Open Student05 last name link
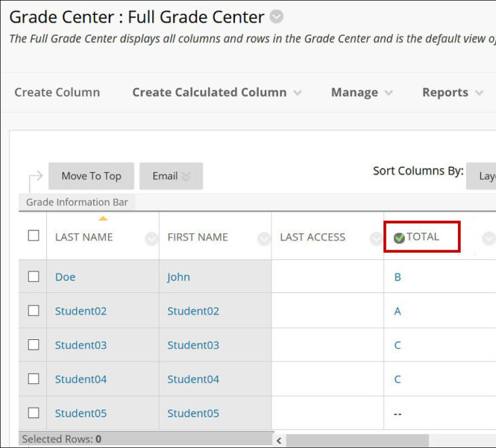 [x=81, y=413]
